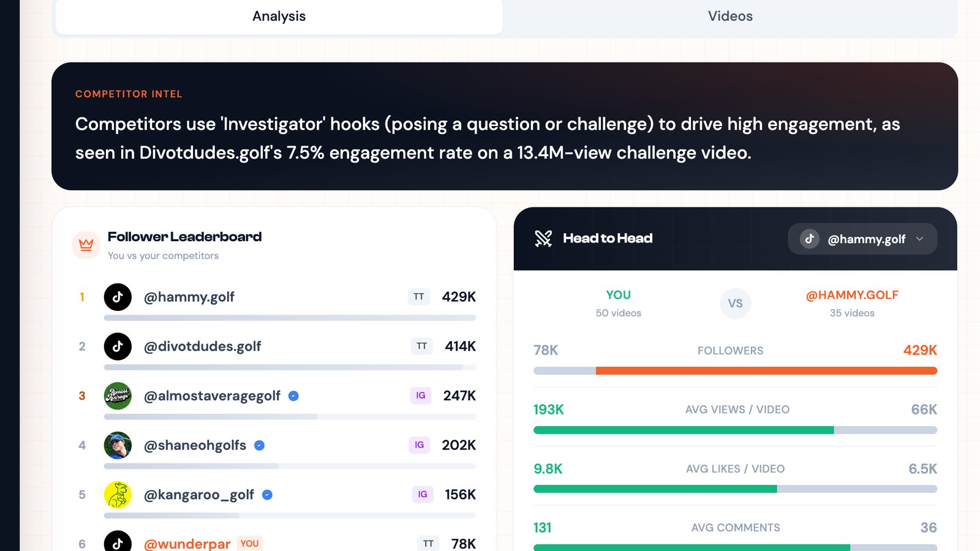Screen dimensions: 980x551
Task: Click the chevron arrow in competitor selector
Action: pyautogui.click(x=919, y=239)
